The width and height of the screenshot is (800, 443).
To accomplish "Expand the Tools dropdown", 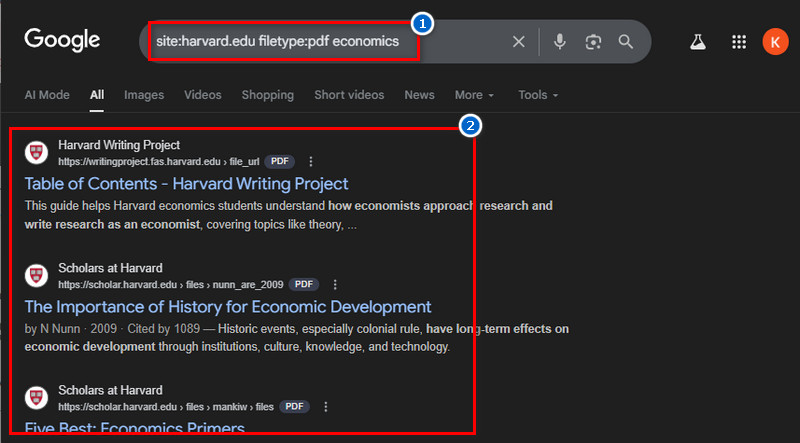I will click(x=538, y=95).
